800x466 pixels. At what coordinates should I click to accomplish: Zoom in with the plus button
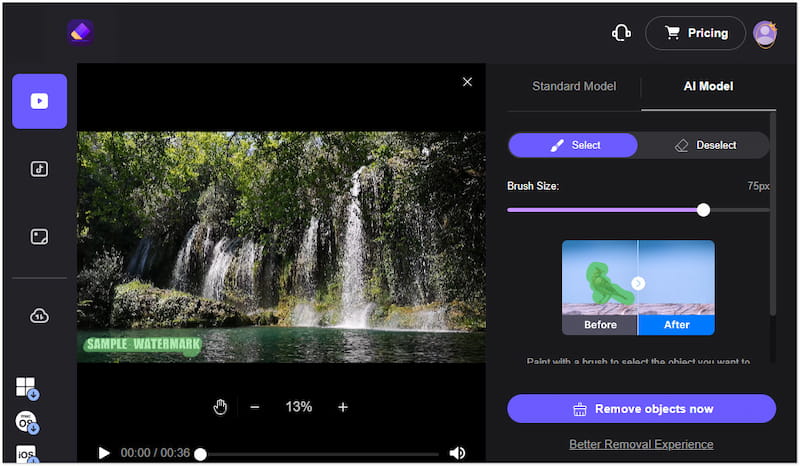tap(343, 407)
